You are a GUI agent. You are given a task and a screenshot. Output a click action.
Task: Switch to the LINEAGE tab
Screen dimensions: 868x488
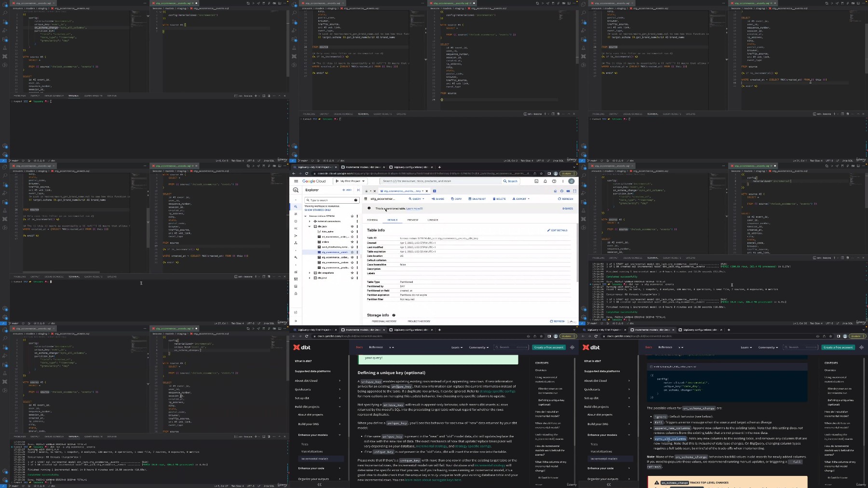click(x=433, y=220)
